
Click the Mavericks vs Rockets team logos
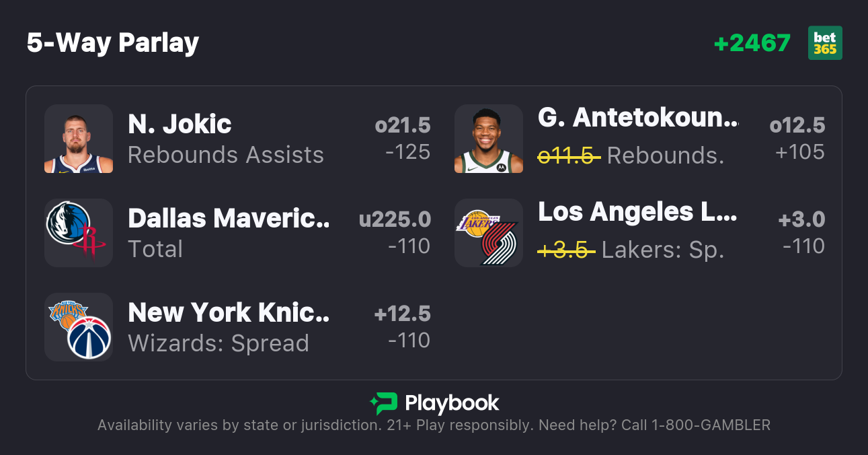(x=79, y=233)
